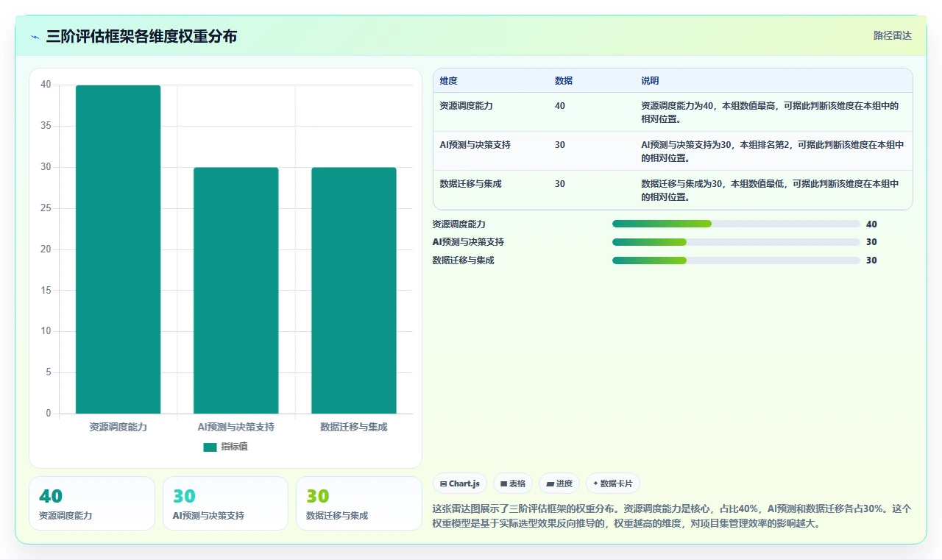This screenshot has width=942, height=560.
Task: Click the 资源调度能力 bar in the chart
Action: [118, 249]
